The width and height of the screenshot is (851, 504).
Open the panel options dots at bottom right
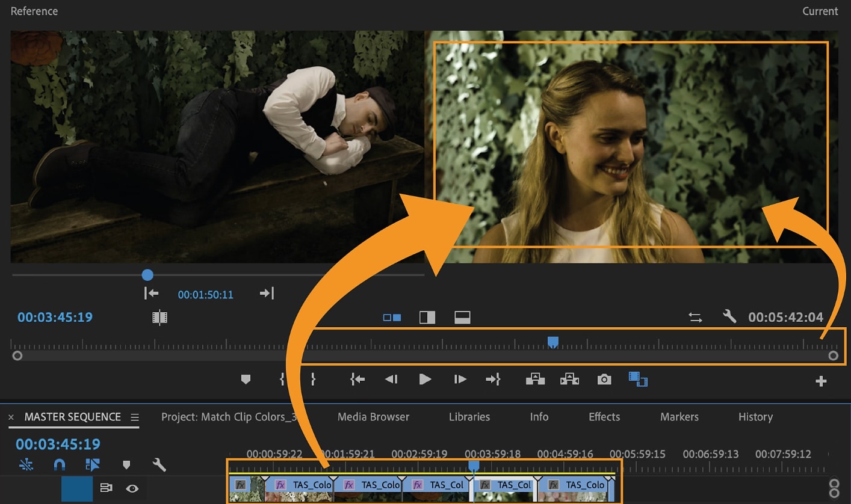[834, 488]
